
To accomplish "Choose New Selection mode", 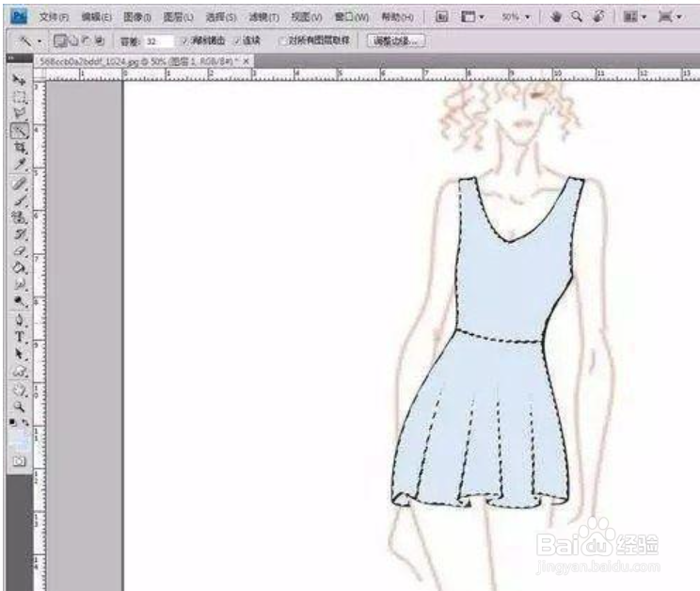I will pos(59,41).
